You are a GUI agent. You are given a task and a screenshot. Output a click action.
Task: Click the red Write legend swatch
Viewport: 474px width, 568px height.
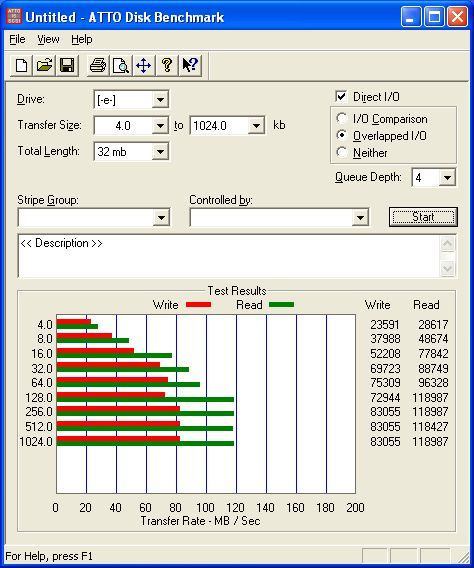click(x=198, y=305)
